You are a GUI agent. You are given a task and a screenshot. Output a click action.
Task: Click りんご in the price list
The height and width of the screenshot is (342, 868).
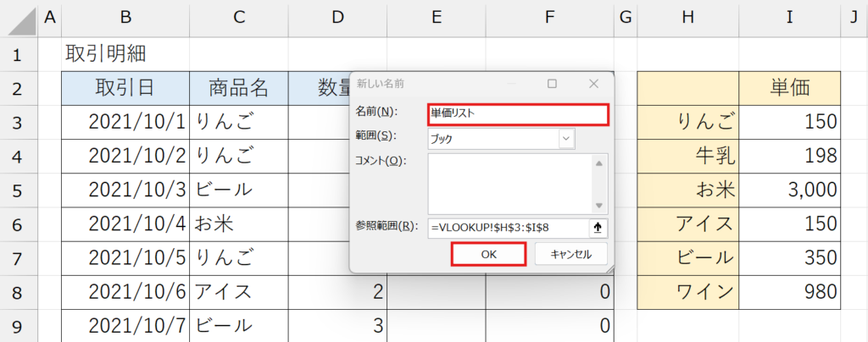click(x=688, y=122)
